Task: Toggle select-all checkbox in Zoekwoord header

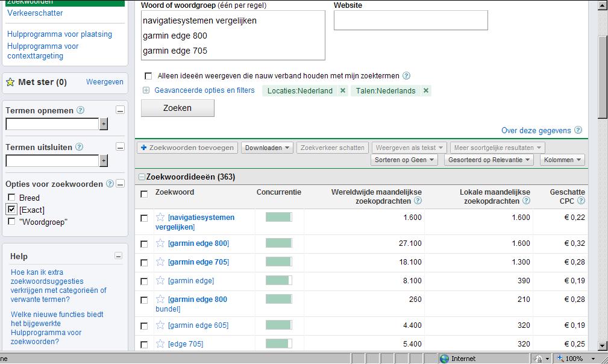Action: (x=144, y=194)
